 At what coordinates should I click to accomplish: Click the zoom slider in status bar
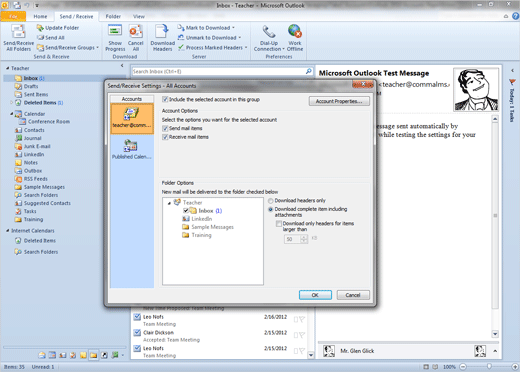pyautogui.click(x=489, y=366)
